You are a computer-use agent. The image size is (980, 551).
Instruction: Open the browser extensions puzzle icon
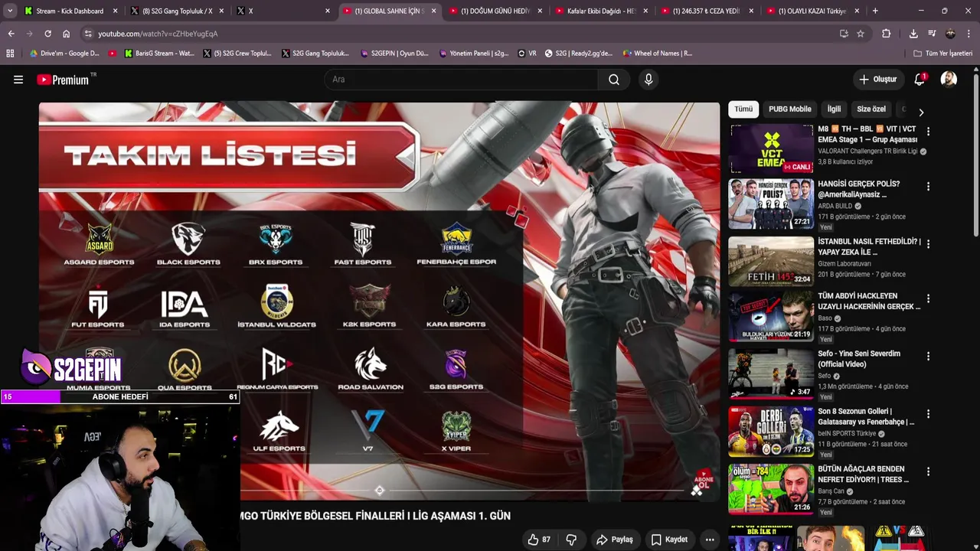[x=886, y=34]
